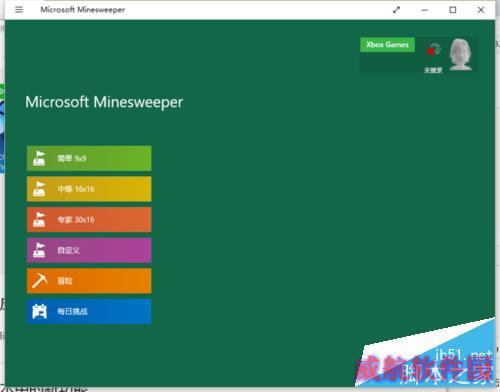Launch the orange 冒险 adventure mode
The height and width of the screenshot is (392, 500).
pos(89,281)
